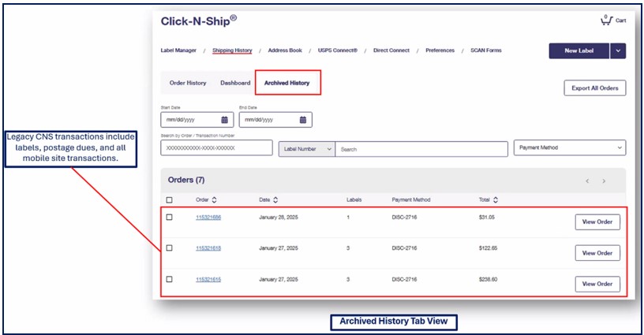Open the SCAN Forms menu item

(486, 50)
